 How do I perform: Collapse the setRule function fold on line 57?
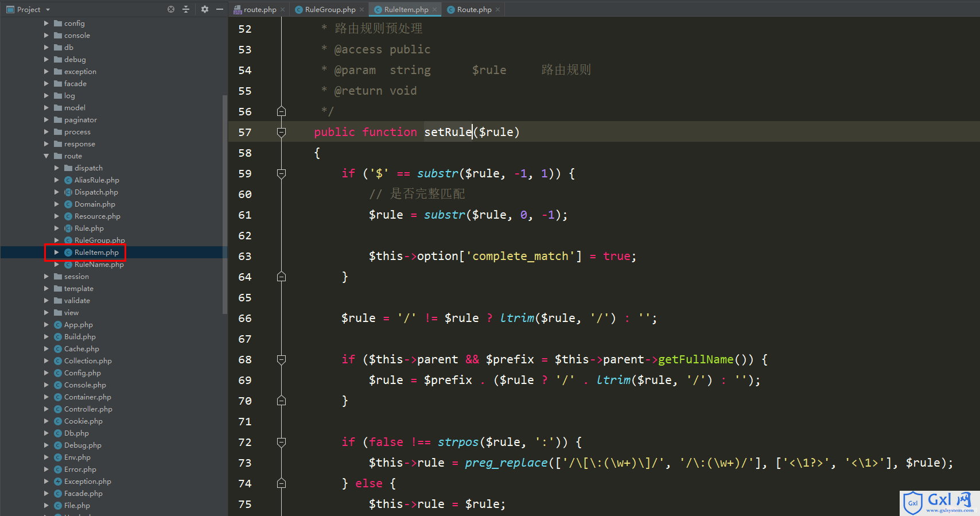point(281,132)
